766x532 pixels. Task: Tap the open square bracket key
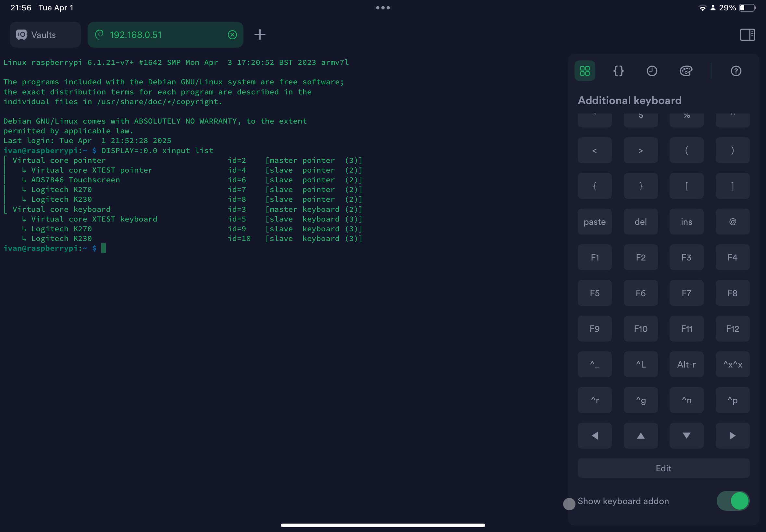686,186
